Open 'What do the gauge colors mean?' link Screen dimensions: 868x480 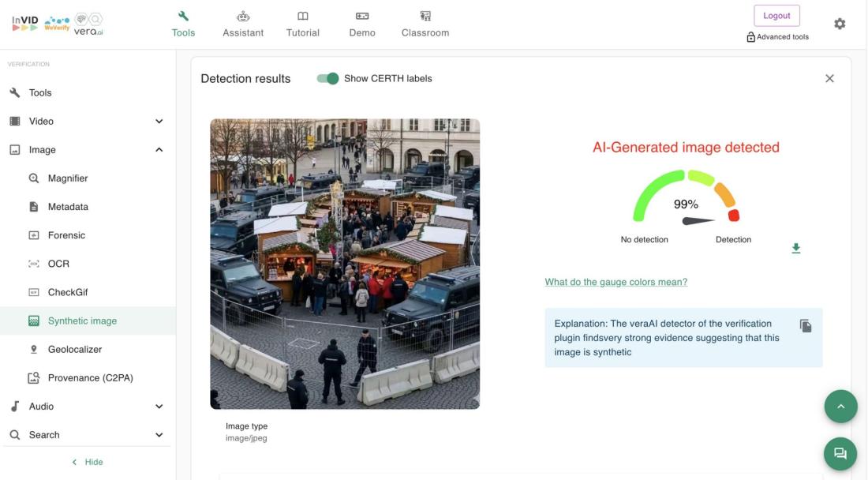[615, 282]
